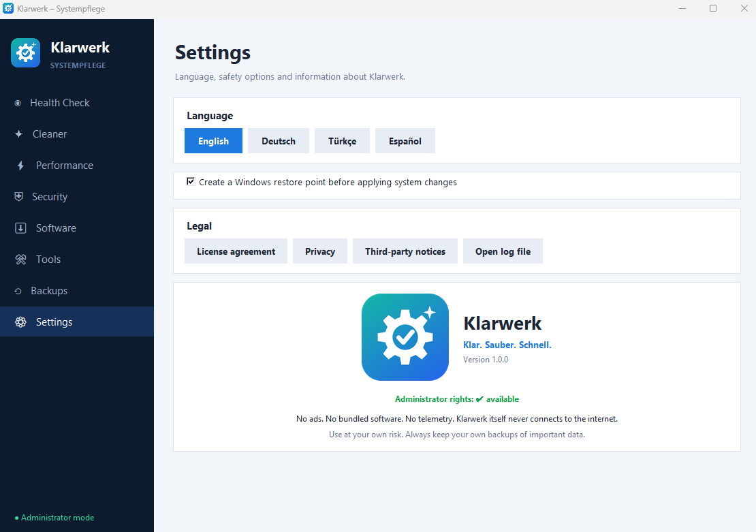
Task: Show Third-party notices
Action: pyautogui.click(x=405, y=251)
